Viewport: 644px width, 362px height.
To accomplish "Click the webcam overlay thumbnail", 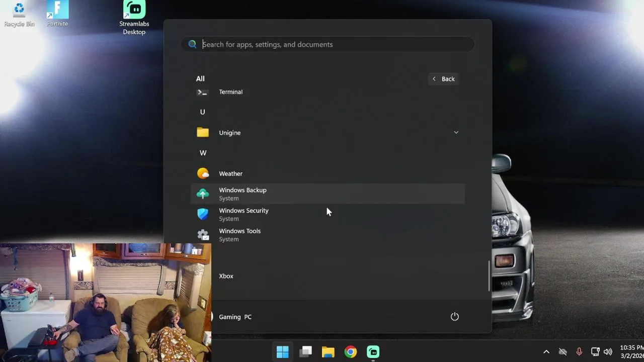I will [x=106, y=303].
